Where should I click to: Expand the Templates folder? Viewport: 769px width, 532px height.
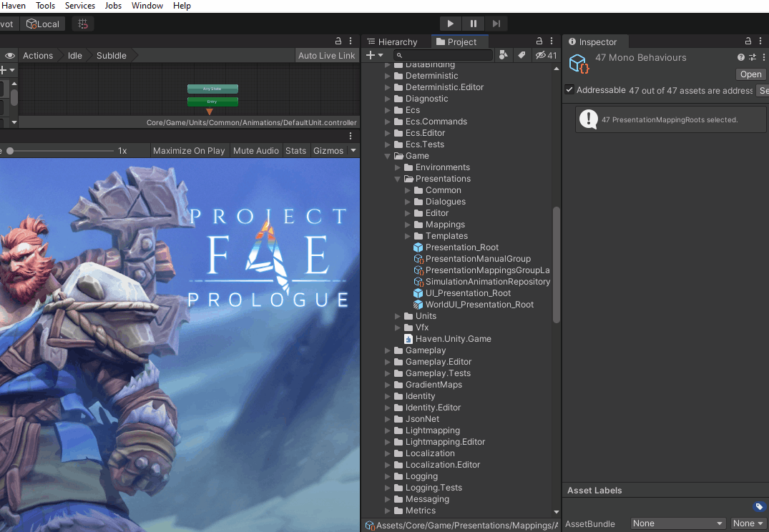point(407,236)
